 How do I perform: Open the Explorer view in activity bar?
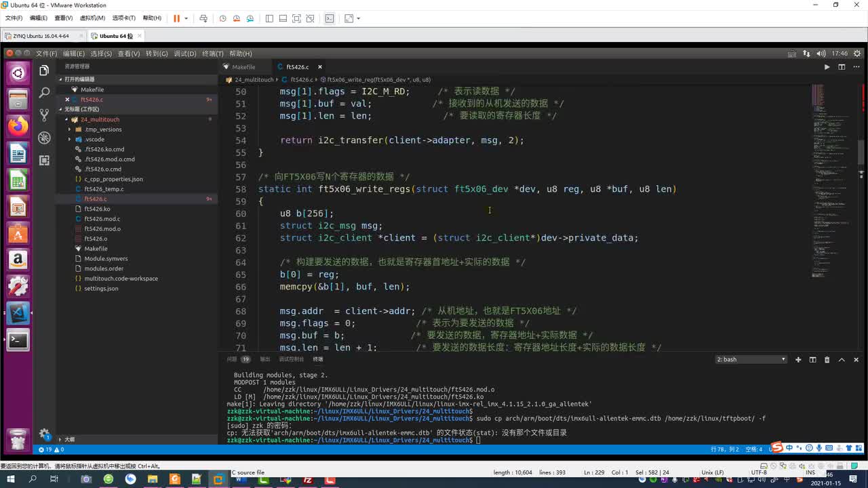[x=44, y=70]
